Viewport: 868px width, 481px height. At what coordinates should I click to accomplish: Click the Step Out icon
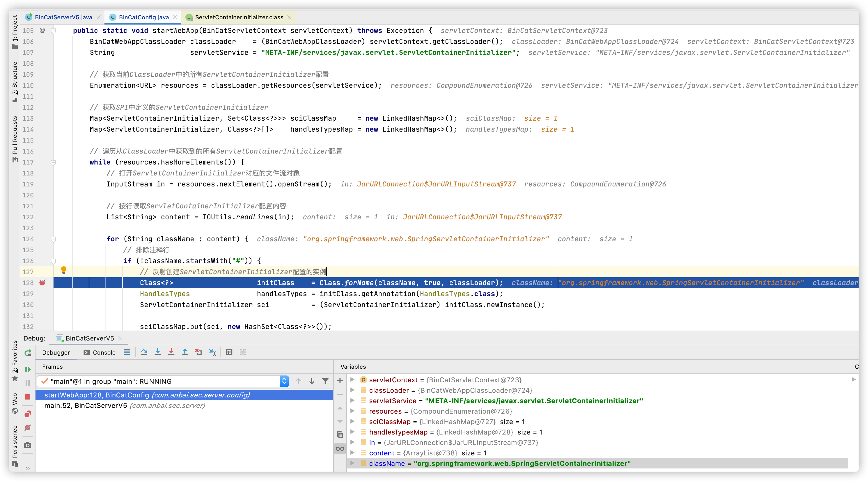click(x=185, y=352)
